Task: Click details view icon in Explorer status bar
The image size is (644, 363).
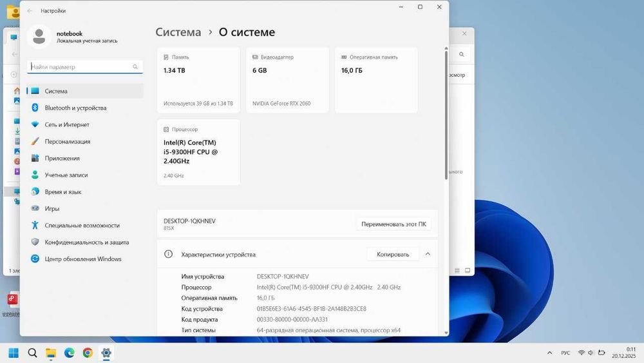Action: (457, 271)
